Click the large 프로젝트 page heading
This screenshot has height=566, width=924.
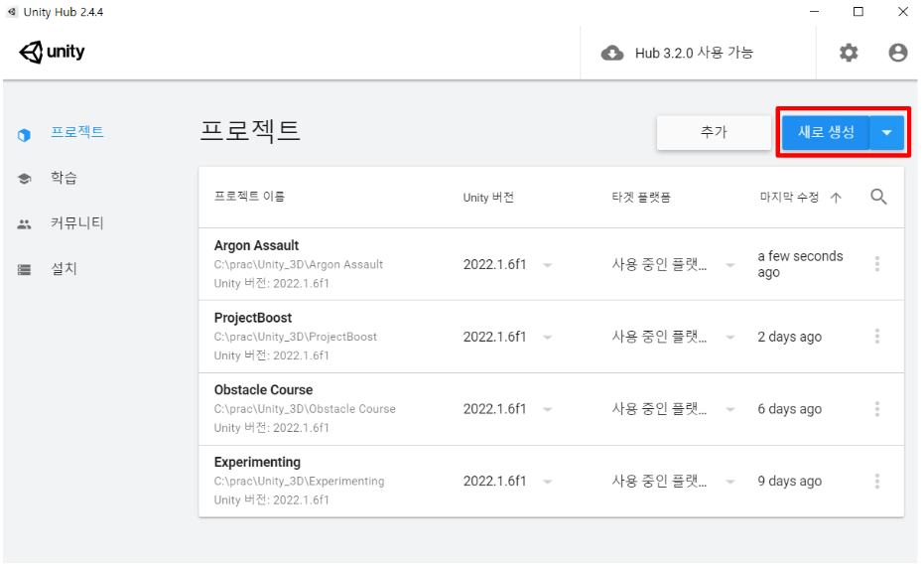pos(250,130)
